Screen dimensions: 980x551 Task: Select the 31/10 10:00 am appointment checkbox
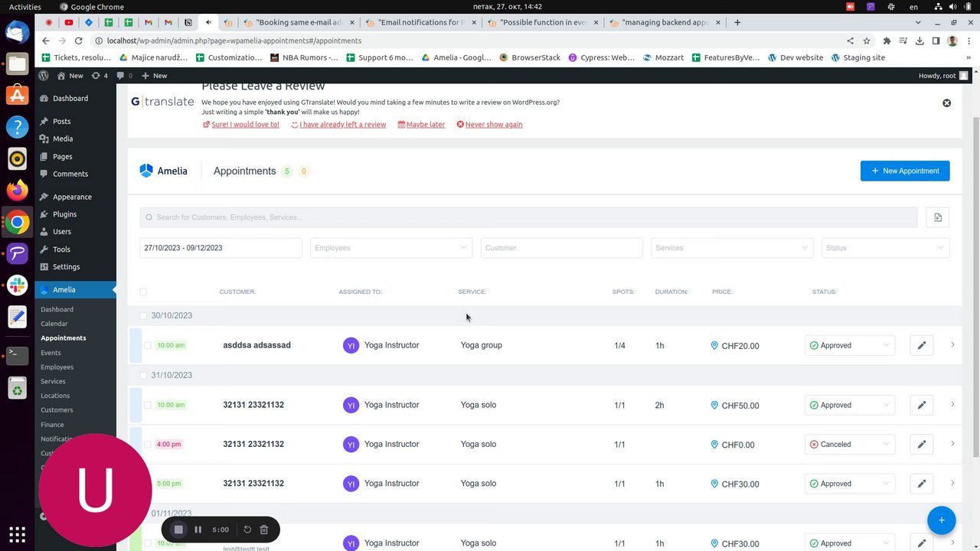(148, 405)
